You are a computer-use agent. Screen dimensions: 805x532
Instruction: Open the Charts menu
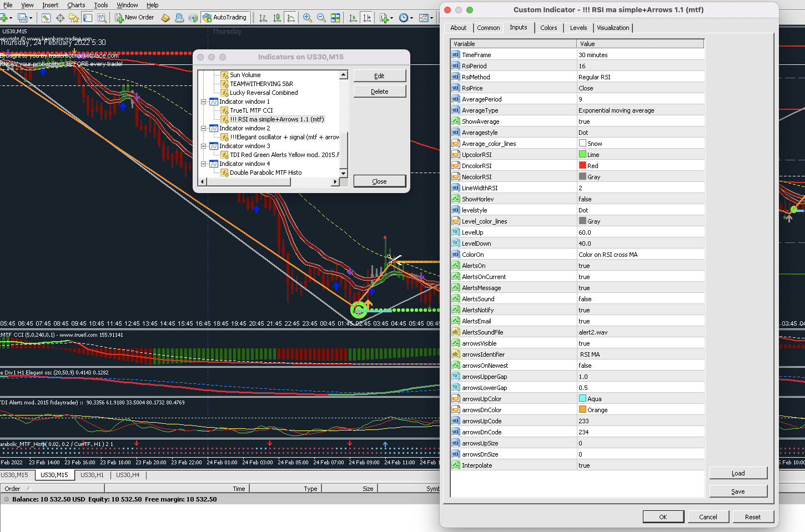click(x=76, y=5)
